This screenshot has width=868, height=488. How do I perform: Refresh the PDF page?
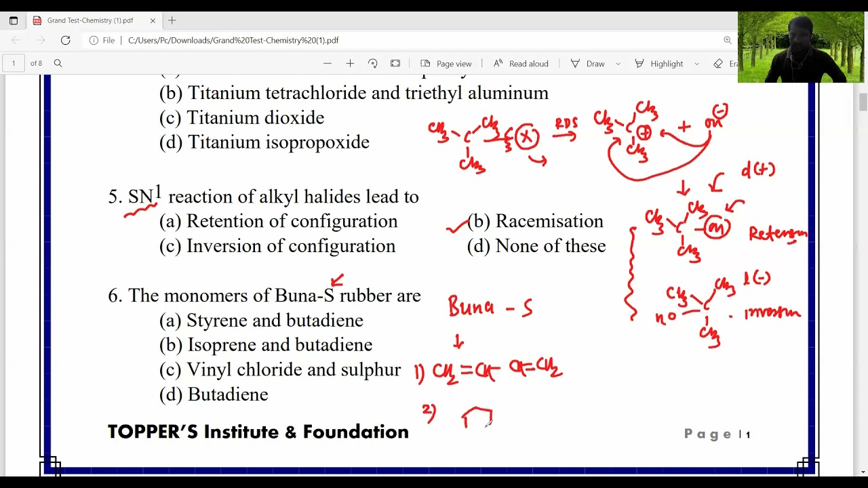(x=65, y=41)
